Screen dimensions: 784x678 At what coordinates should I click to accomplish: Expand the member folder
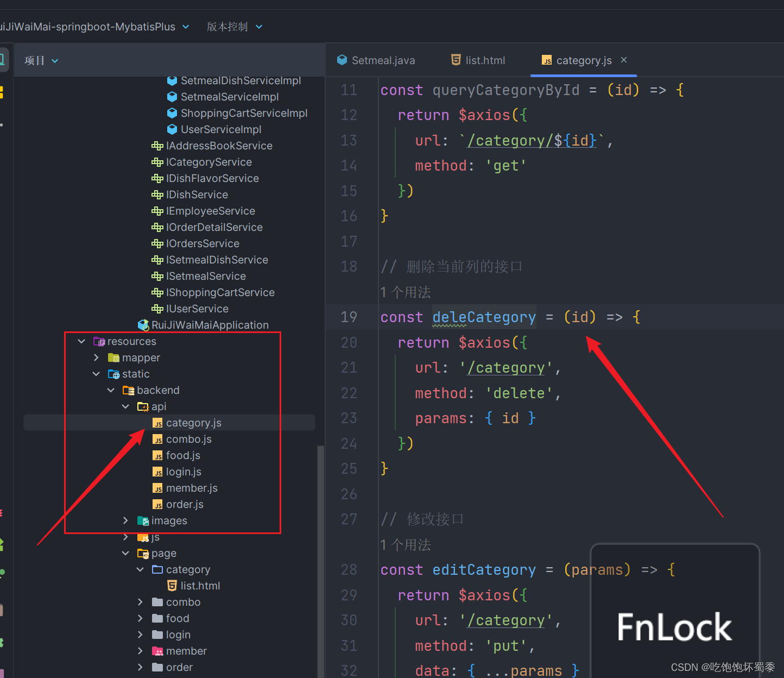click(140, 651)
